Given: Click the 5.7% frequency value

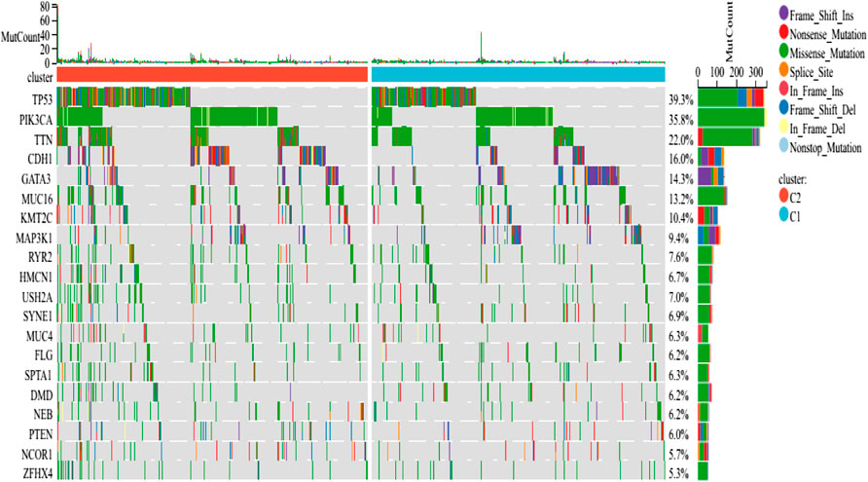Looking at the screenshot, I should point(679,455).
